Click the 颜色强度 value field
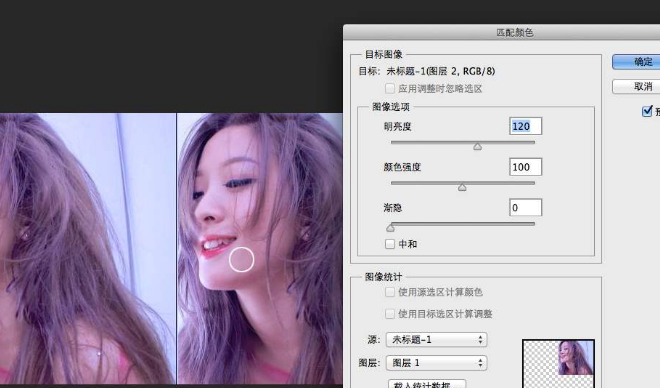This screenshot has width=660, height=388. tap(525, 167)
